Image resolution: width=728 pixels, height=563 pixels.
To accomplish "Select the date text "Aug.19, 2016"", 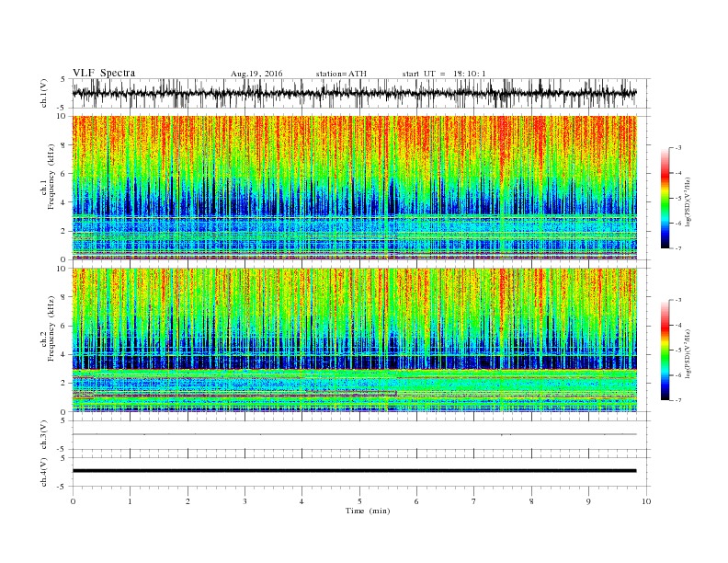I will 256,74.
